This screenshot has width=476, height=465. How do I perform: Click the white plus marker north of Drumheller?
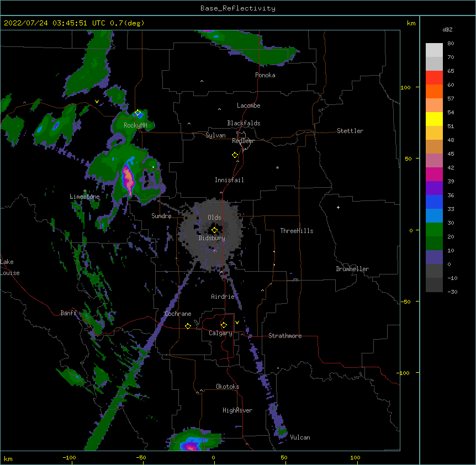pyautogui.click(x=338, y=207)
